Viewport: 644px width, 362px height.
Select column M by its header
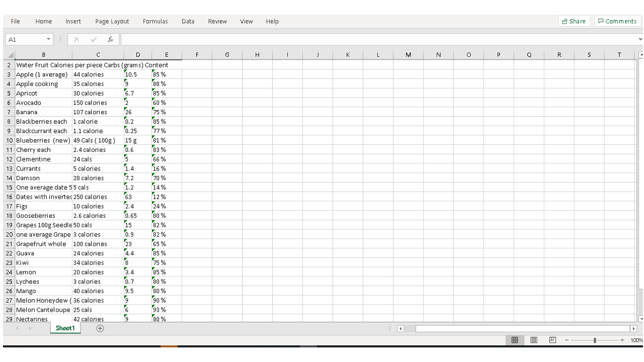408,55
